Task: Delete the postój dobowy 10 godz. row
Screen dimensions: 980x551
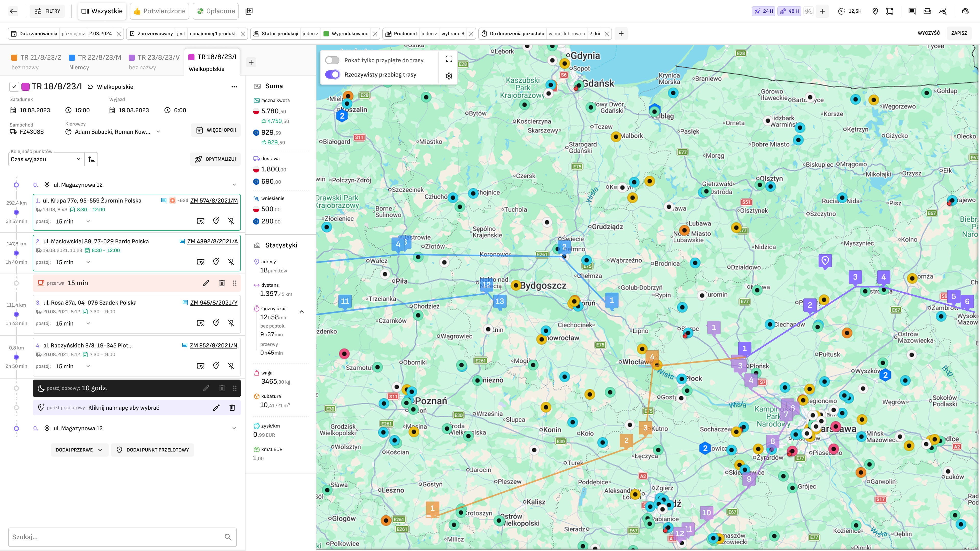Action: [222, 388]
